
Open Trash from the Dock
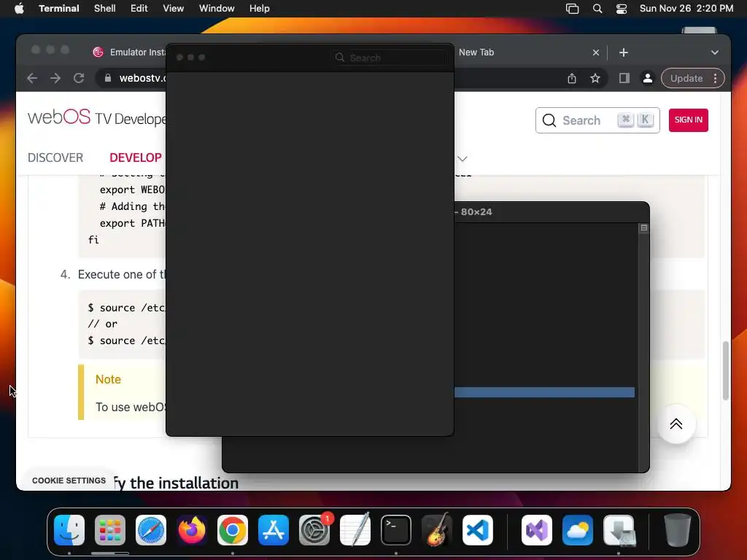678,530
